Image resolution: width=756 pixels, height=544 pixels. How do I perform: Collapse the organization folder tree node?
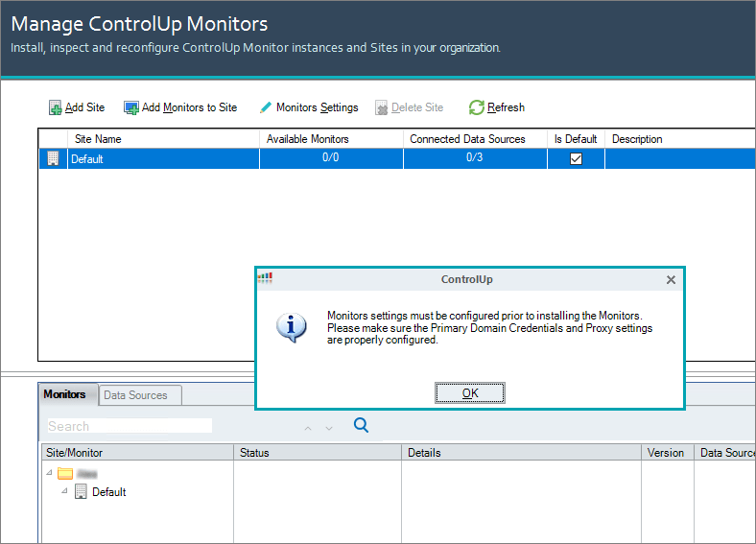(49, 473)
